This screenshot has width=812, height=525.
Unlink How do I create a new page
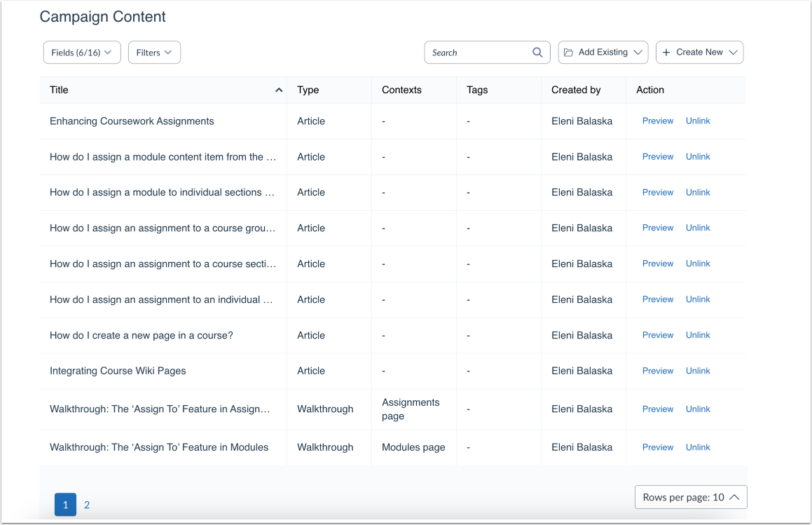[698, 335]
